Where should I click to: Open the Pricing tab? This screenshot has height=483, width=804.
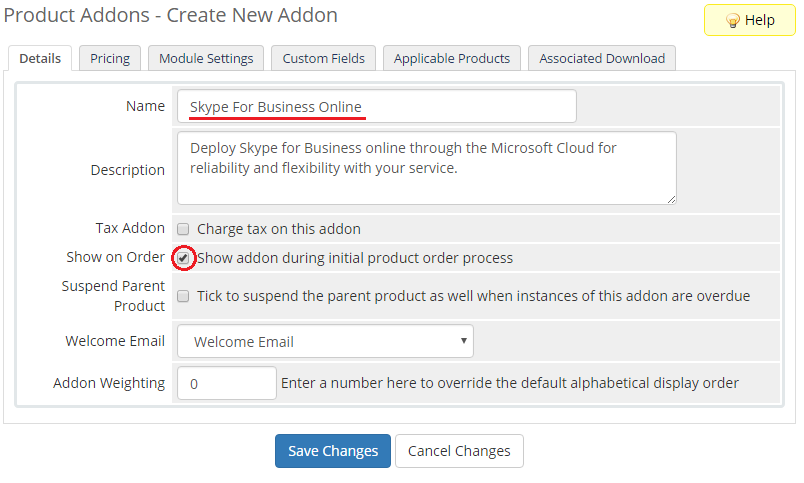[110, 58]
